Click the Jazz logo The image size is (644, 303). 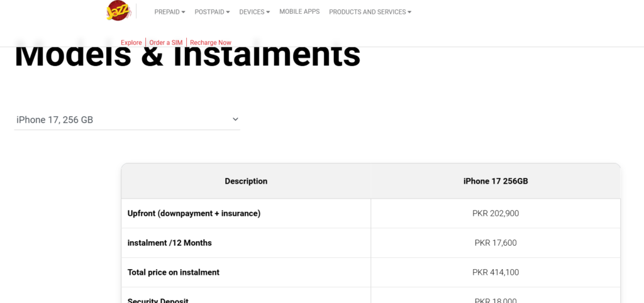click(x=118, y=11)
